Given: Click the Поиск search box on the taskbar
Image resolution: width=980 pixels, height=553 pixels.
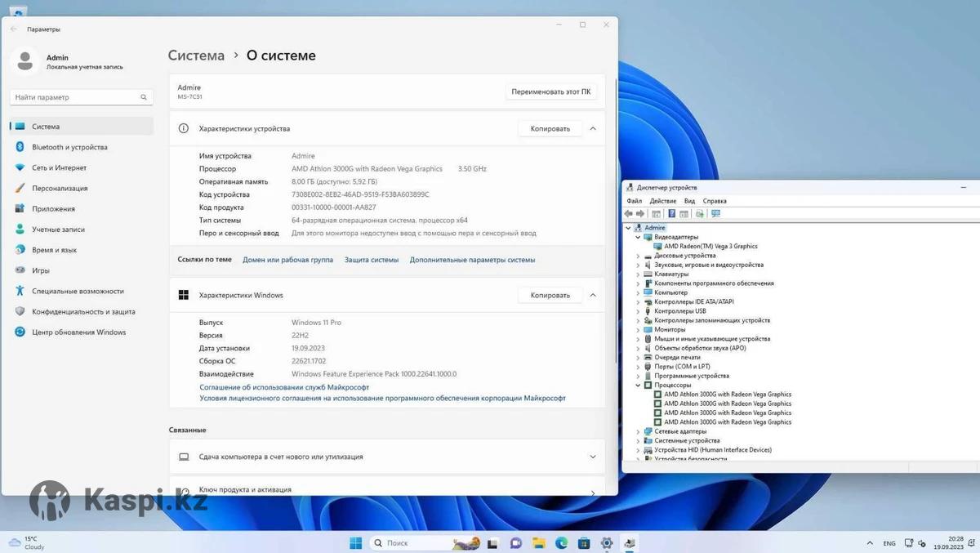Looking at the screenshot, I should point(425,543).
